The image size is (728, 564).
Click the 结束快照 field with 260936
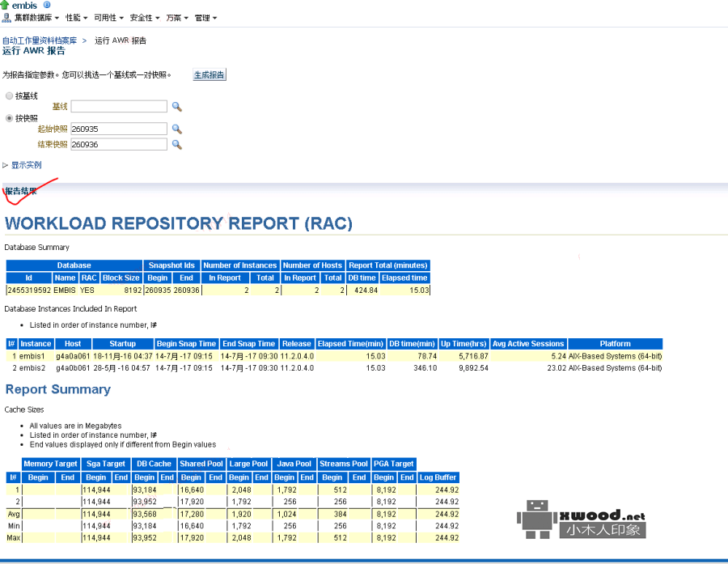click(119, 144)
